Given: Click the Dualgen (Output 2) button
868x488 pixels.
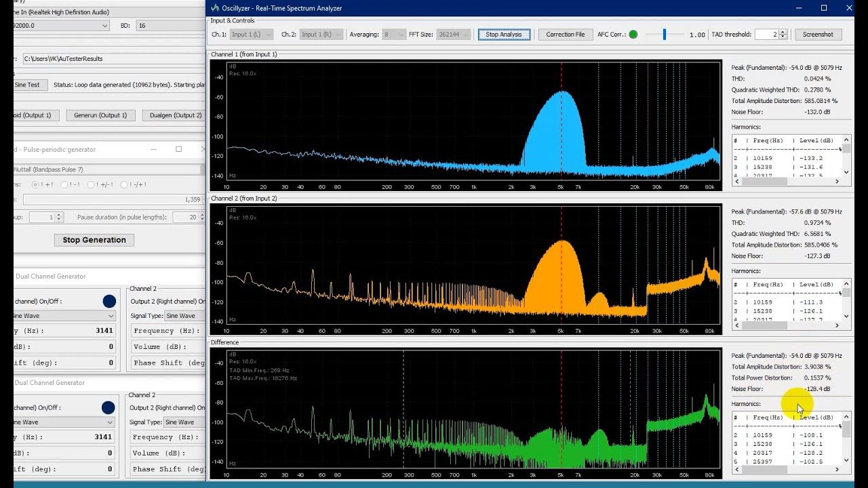Looking at the screenshot, I should click(175, 115).
